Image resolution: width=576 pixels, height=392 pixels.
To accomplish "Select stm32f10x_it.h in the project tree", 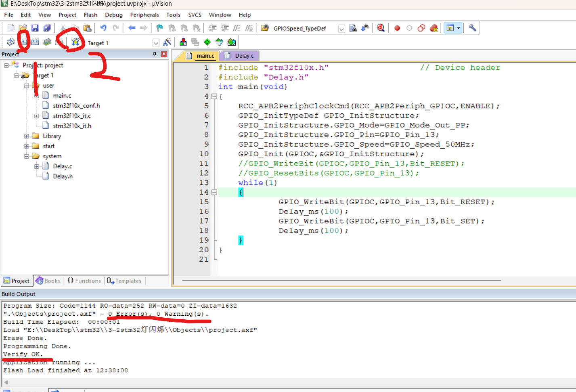I will click(x=72, y=126).
